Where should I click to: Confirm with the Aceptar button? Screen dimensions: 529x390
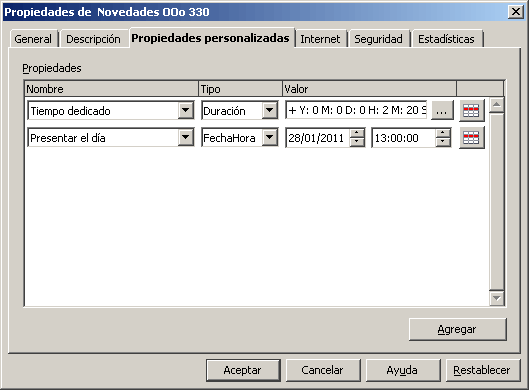tap(243, 370)
